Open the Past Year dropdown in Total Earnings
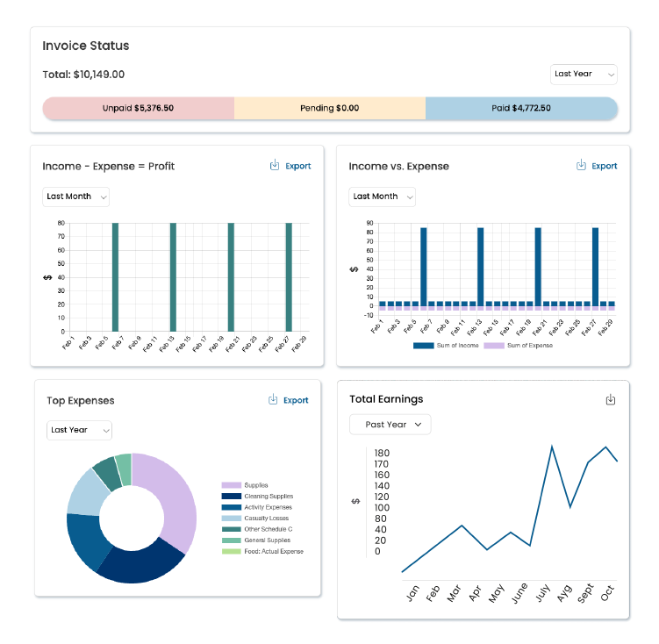659x644 pixels. pos(390,425)
